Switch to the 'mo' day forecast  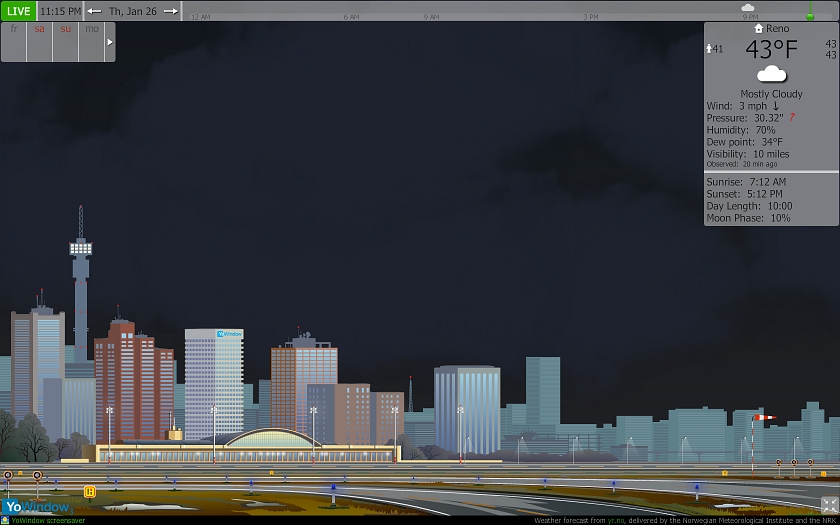tap(92, 30)
